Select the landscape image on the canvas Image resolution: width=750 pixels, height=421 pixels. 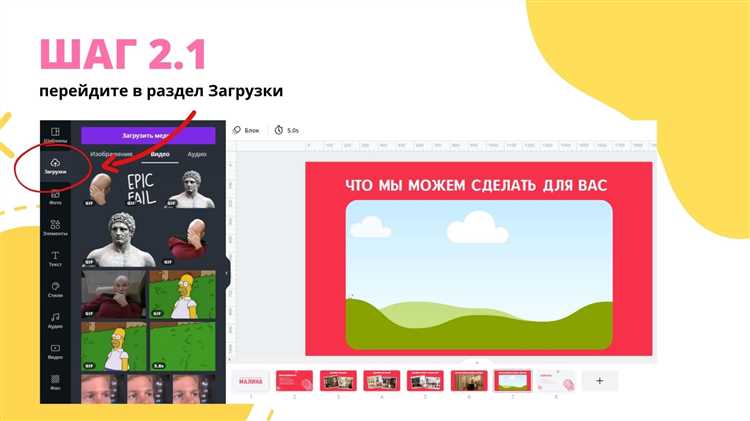pos(479,275)
